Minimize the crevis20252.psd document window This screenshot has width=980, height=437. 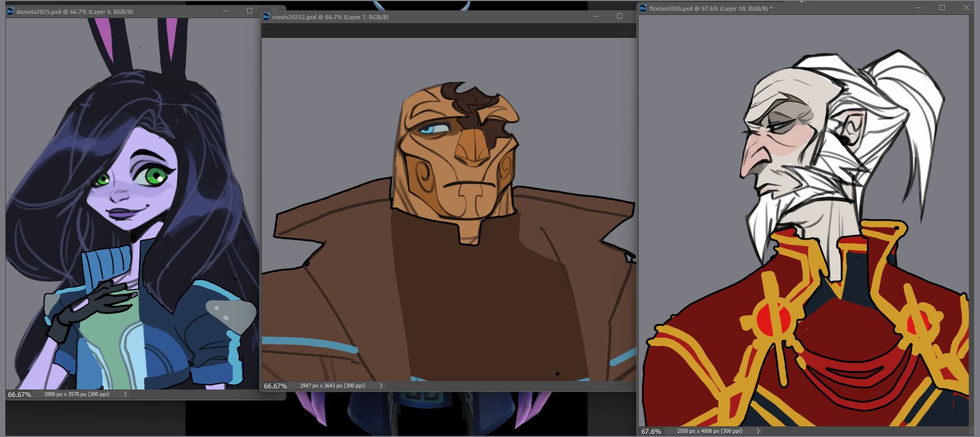pos(596,17)
